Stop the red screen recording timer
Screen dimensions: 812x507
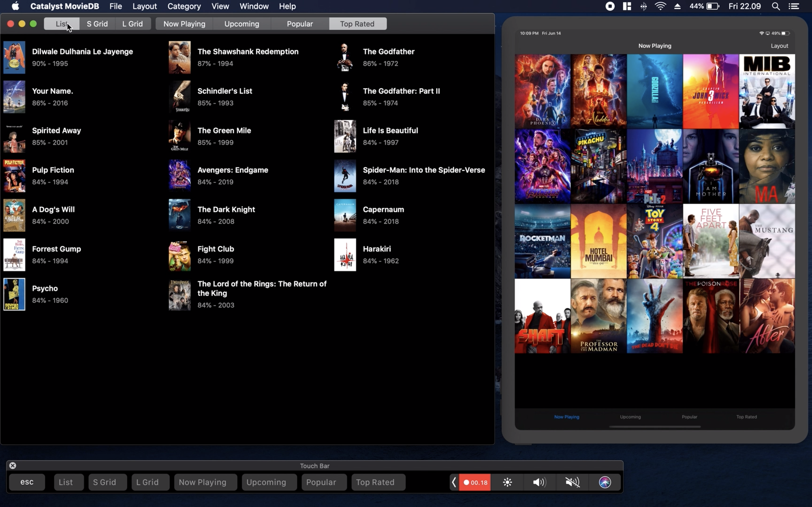[x=475, y=482]
